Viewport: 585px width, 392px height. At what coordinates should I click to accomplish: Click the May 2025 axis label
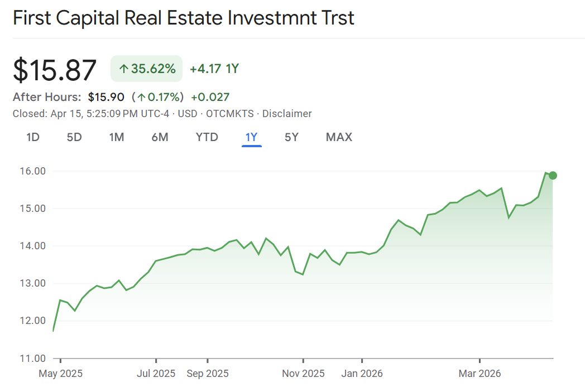point(60,374)
